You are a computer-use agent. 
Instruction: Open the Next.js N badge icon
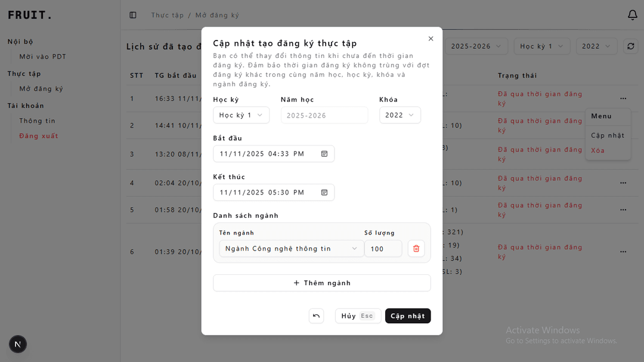(x=18, y=344)
